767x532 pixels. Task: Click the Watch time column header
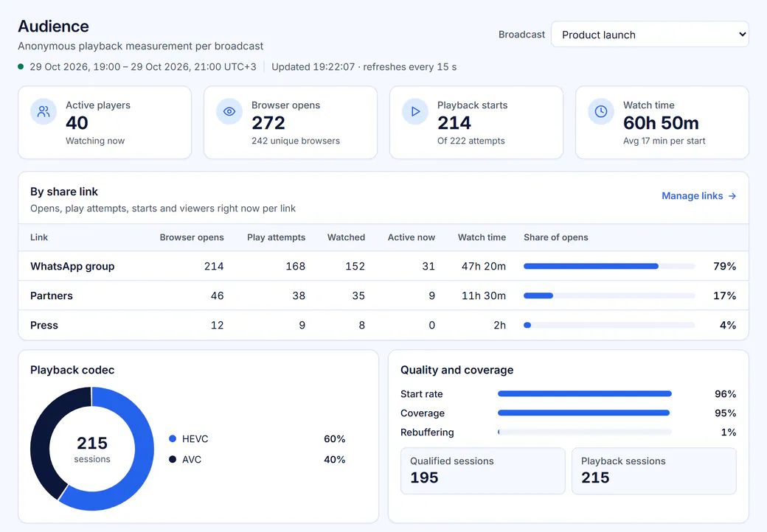(x=482, y=237)
